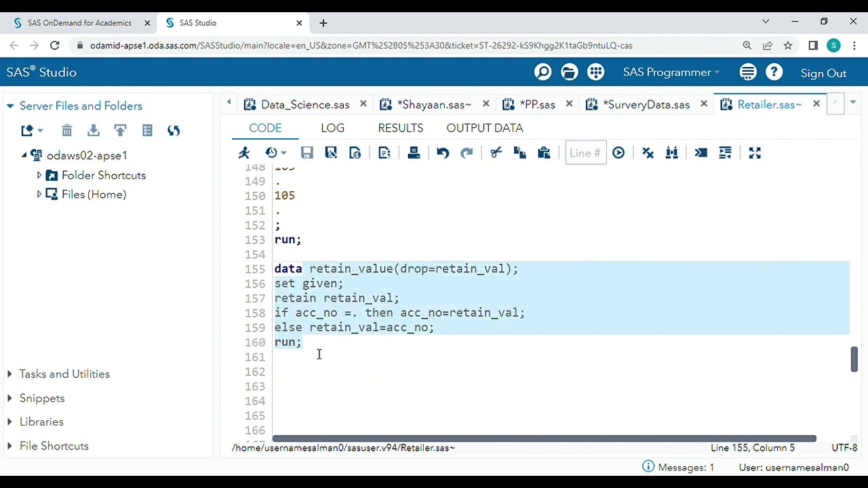This screenshot has width=868, height=488.
Task: Expand the Folder Shortcuts node
Action: 39,175
